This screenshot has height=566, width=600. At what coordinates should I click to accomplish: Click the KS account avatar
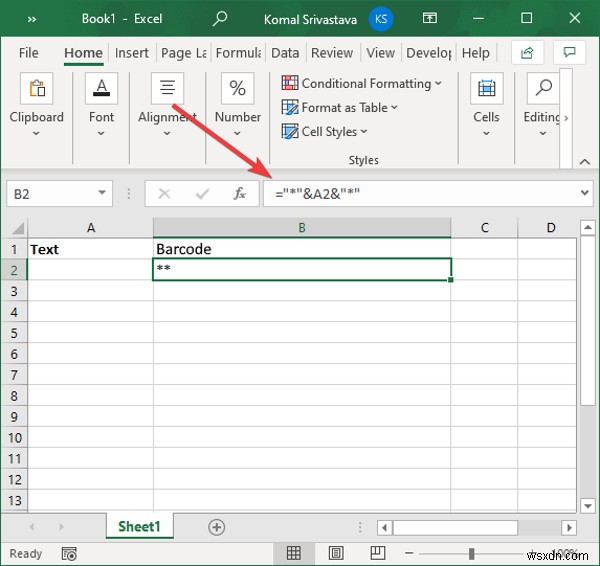[x=381, y=19]
